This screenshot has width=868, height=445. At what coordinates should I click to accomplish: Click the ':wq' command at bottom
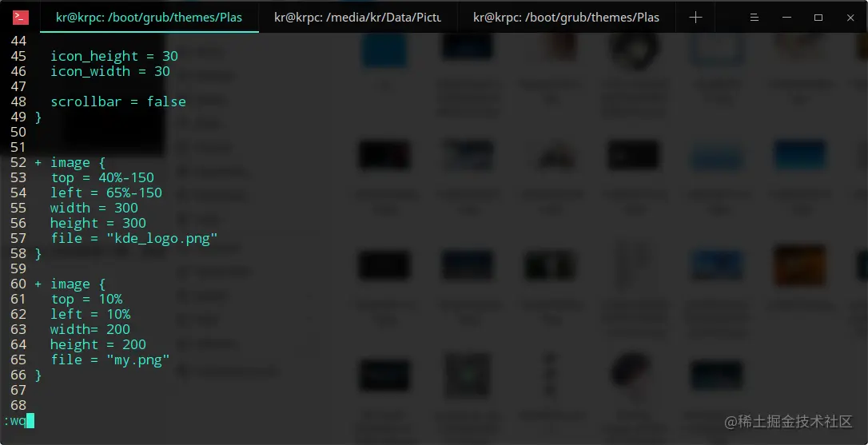tap(15, 421)
